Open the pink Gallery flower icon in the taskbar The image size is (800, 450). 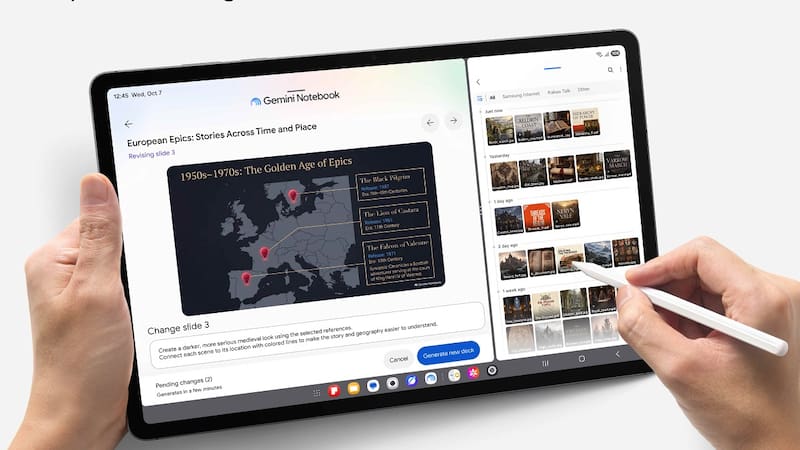coord(473,373)
